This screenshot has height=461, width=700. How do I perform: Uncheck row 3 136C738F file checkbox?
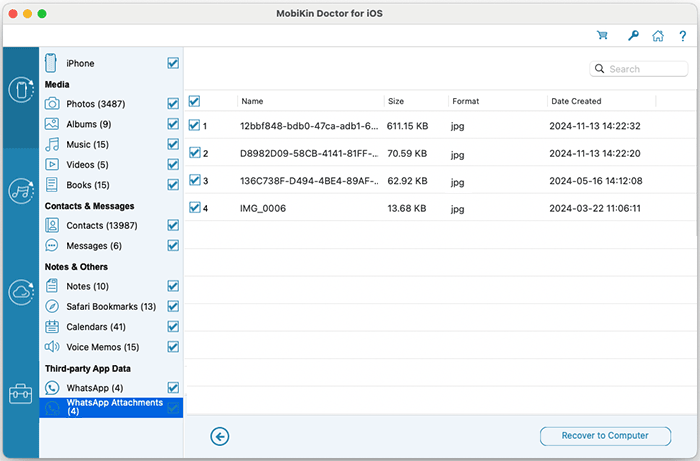(x=194, y=180)
